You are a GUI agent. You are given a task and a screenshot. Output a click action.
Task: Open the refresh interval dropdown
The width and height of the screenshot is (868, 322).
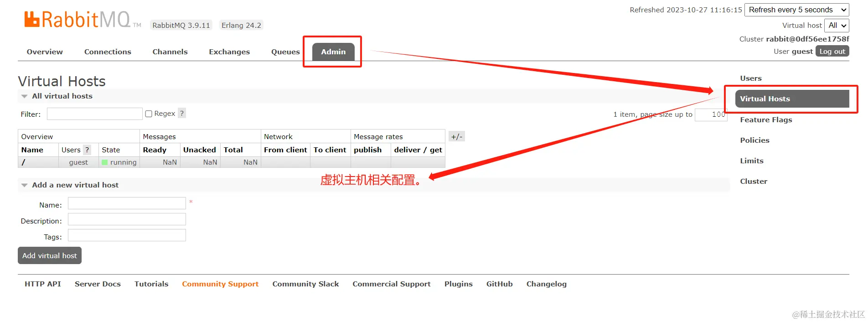click(797, 10)
